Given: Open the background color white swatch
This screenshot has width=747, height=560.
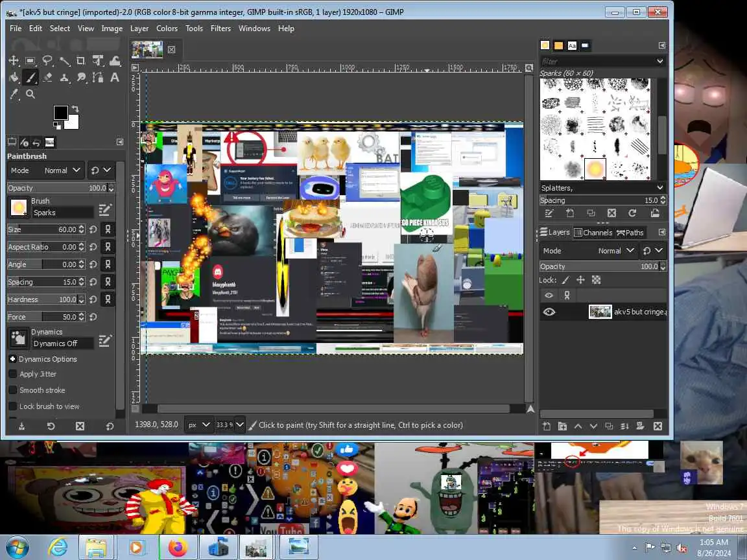Looking at the screenshot, I should pyautogui.click(x=73, y=123).
